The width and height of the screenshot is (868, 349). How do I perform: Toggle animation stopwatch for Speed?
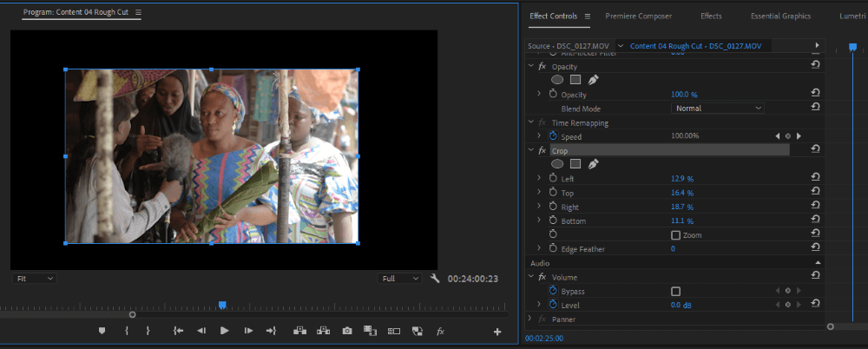pos(552,135)
